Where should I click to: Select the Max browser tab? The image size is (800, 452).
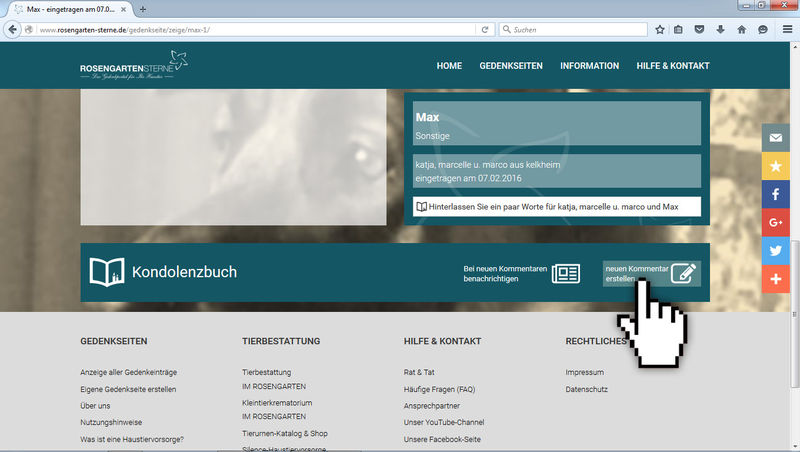point(70,9)
